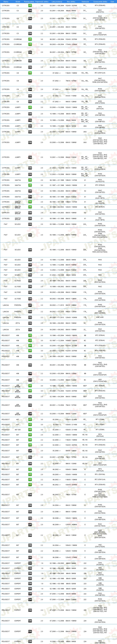Click ON diesel icon in Jumpy 01.2002 -> 10.2006 row

click(x=30, y=168)
